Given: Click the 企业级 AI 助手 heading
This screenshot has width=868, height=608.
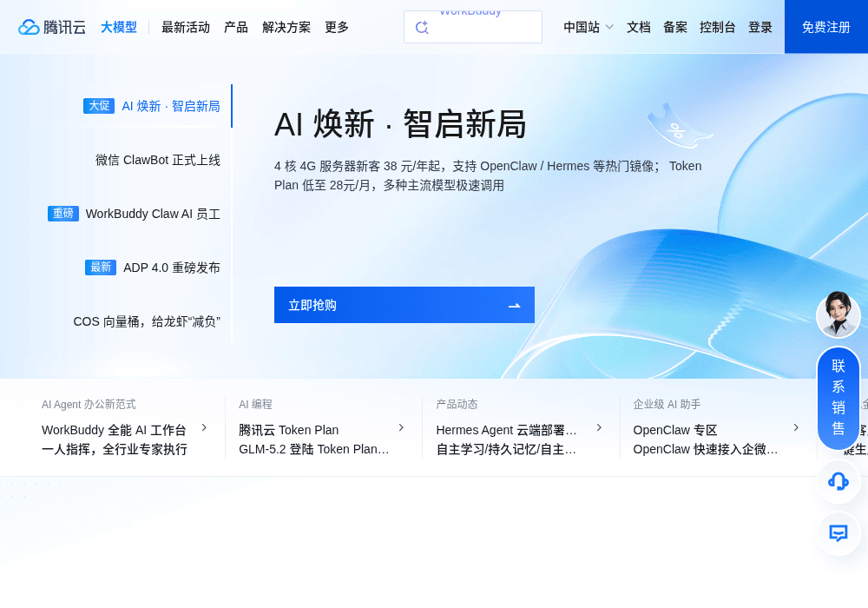Looking at the screenshot, I should (667, 404).
